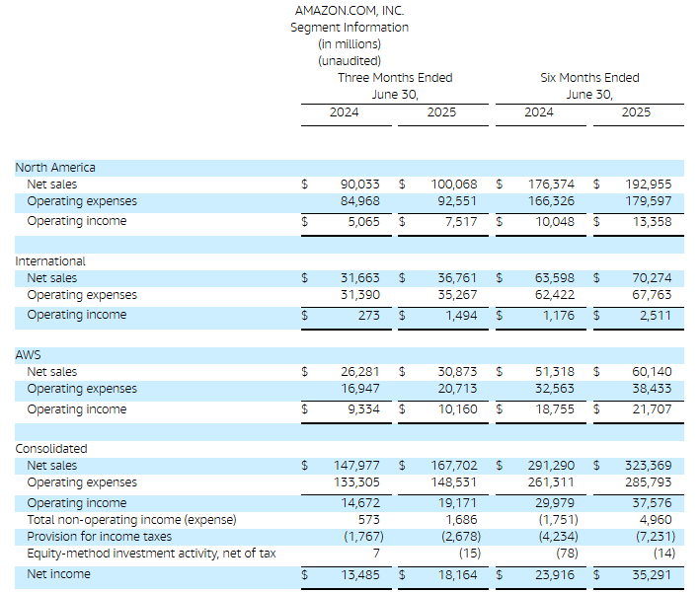Screen dimensions: 700x593
Task: Click the value 2,511
Action: tap(656, 316)
